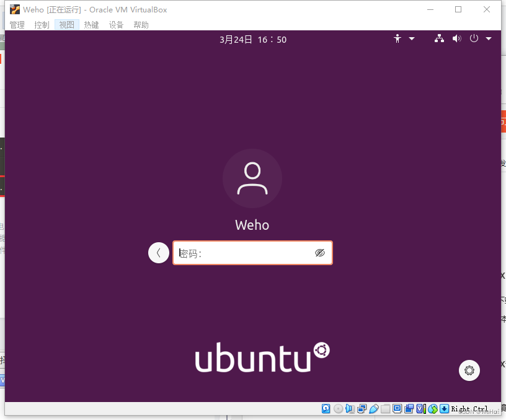Click the hard disk activity status icon
Image resolution: width=506 pixels, height=420 pixels.
pos(326,409)
